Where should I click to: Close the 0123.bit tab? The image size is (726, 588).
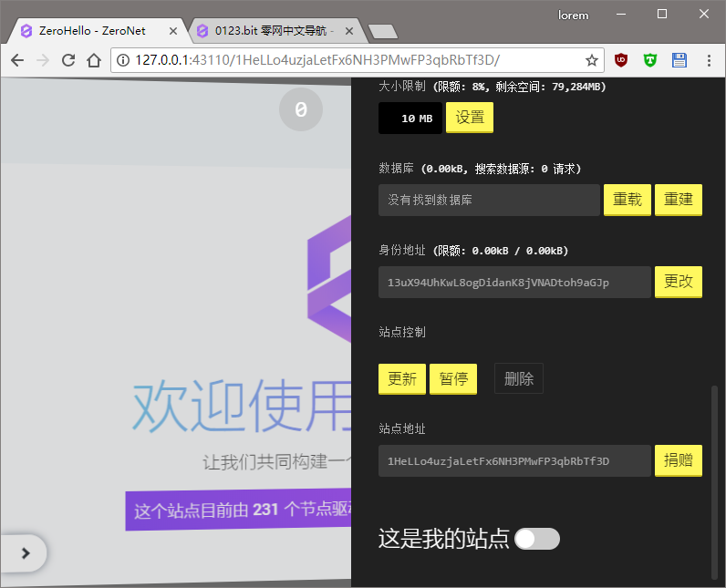349,31
